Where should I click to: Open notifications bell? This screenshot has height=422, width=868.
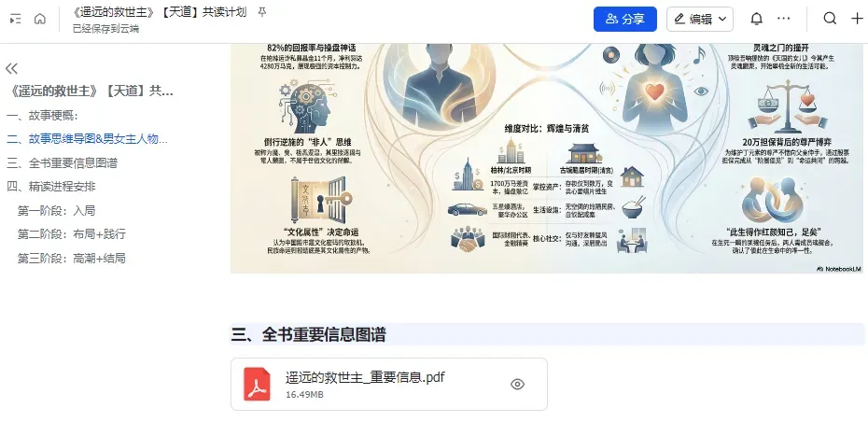756,19
